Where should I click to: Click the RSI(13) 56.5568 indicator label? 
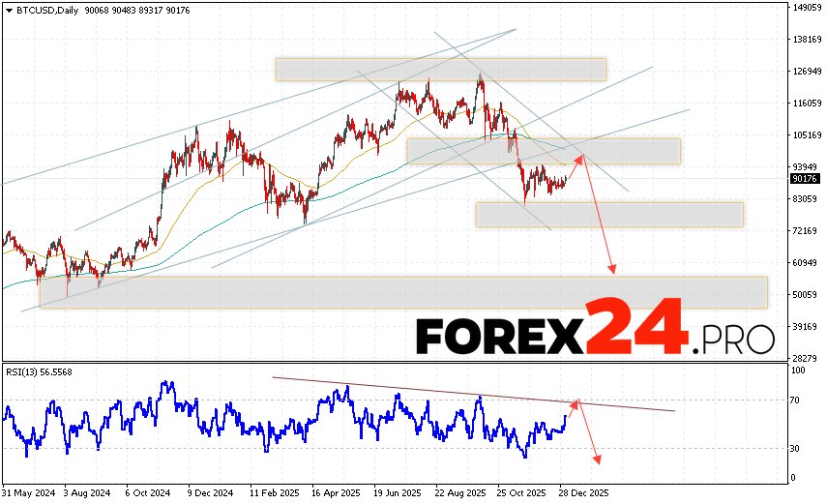coord(39,372)
